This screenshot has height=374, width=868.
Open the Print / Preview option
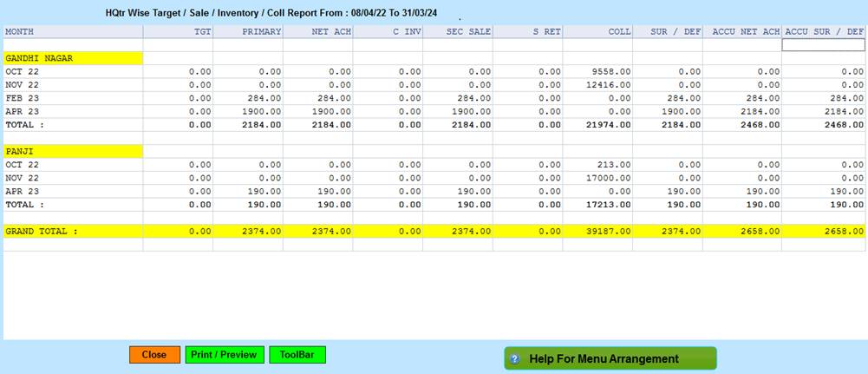pyautogui.click(x=224, y=355)
